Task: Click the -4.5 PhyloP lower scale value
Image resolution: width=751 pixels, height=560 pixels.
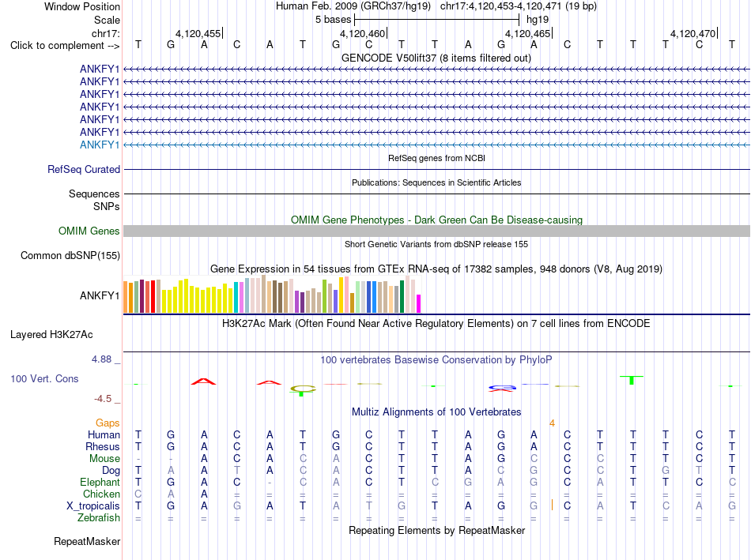Action: coord(103,399)
